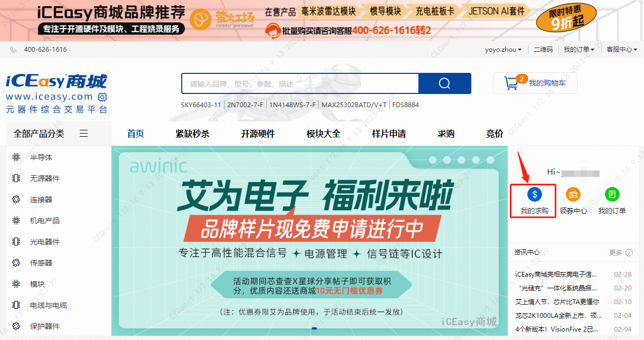
Task: Click the icon beside 电线与电缆
Action: click(16, 305)
